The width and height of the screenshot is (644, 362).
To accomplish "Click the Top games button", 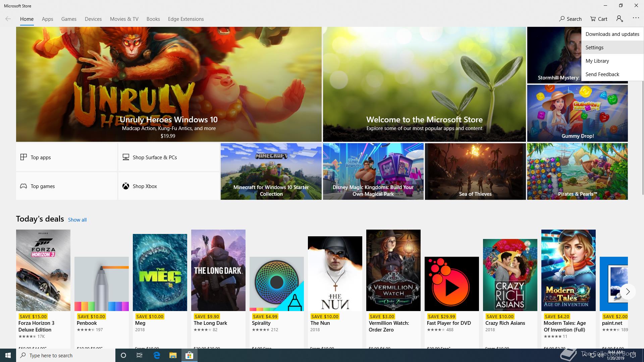I will point(66,186).
